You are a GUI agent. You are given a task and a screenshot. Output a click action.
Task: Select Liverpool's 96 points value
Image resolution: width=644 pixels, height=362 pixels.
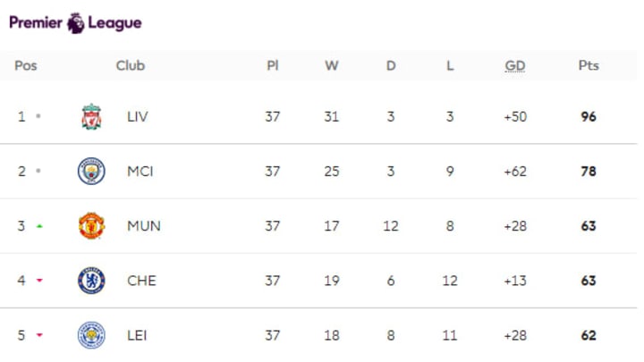coord(589,116)
